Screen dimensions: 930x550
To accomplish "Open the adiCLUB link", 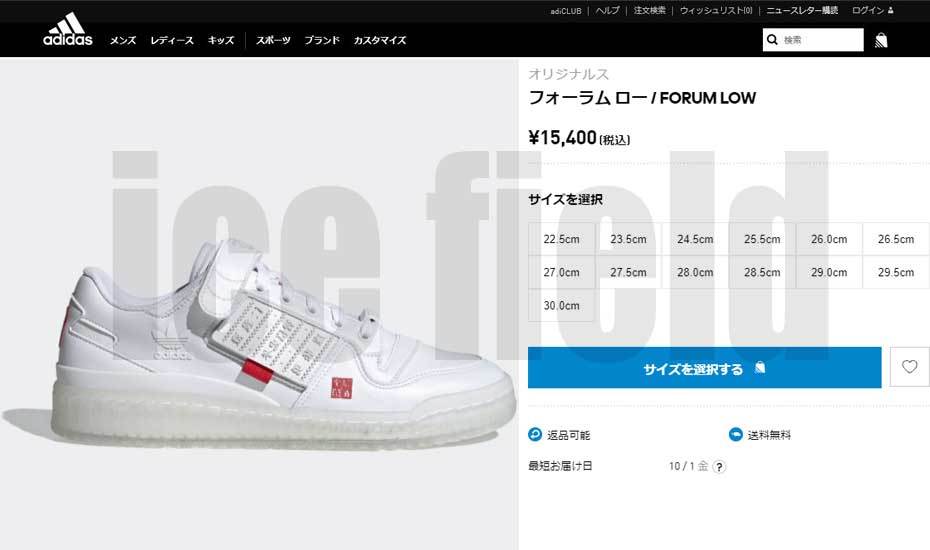I will (566, 11).
